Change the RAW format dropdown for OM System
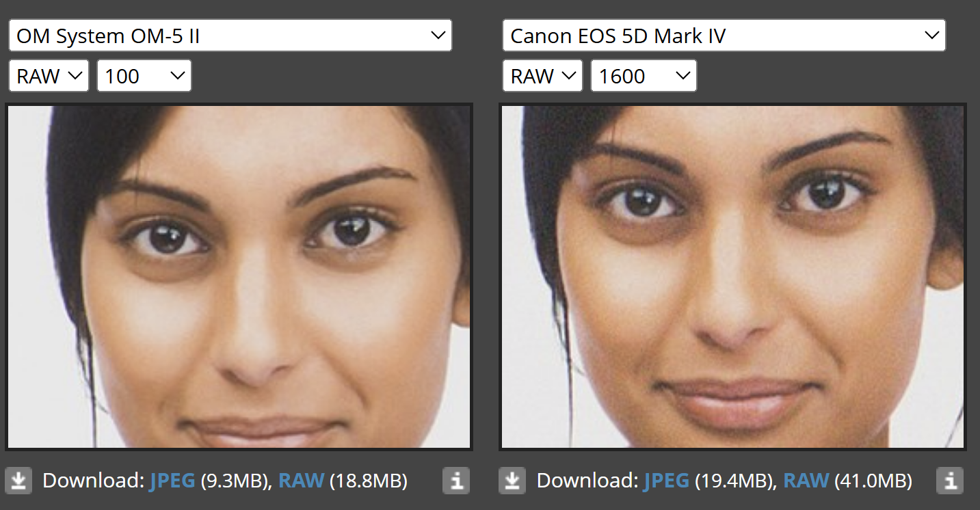Viewport: 980px width, 510px height. pos(49,76)
